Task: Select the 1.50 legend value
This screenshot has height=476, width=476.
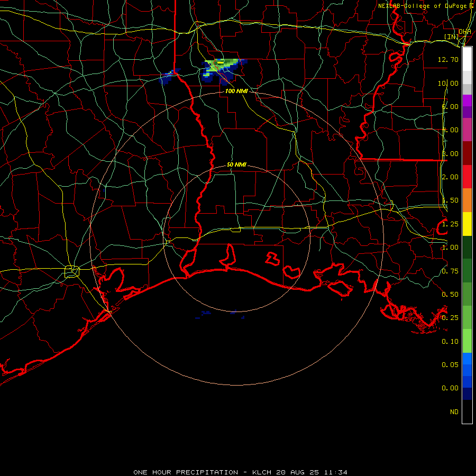Action: [x=450, y=200]
